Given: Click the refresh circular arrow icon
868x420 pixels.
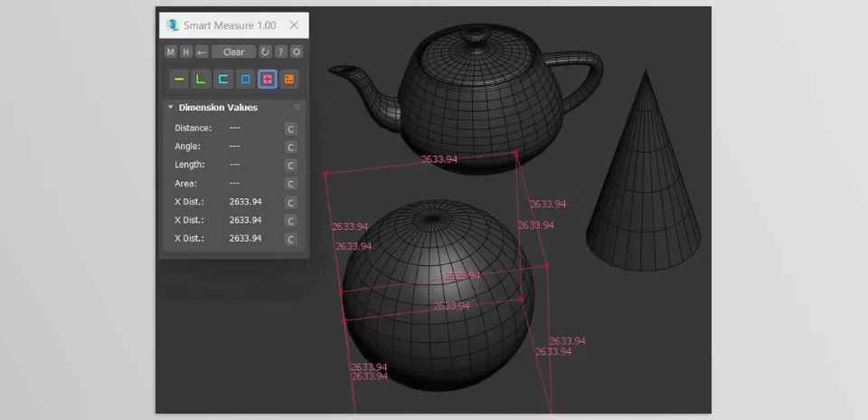Looking at the screenshot, I should click(x=265, y=52).
